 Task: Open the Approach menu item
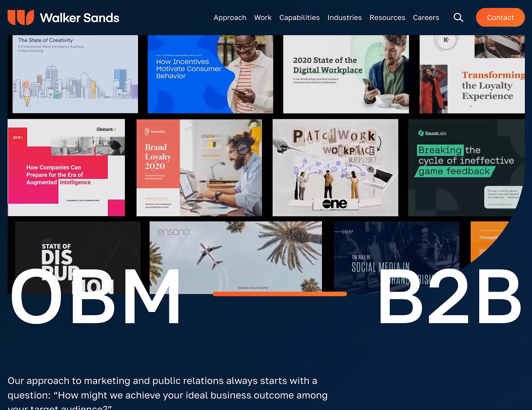click(230, 18)
